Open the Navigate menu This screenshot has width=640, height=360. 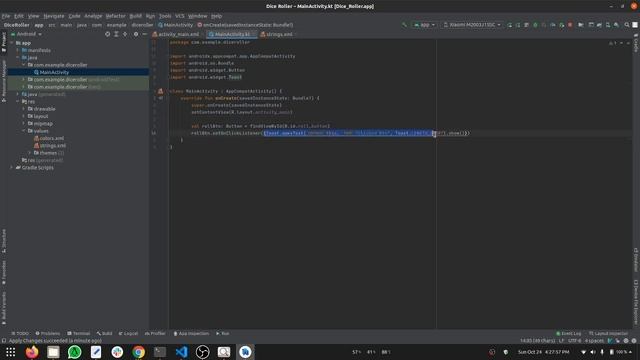pos(54,16)
